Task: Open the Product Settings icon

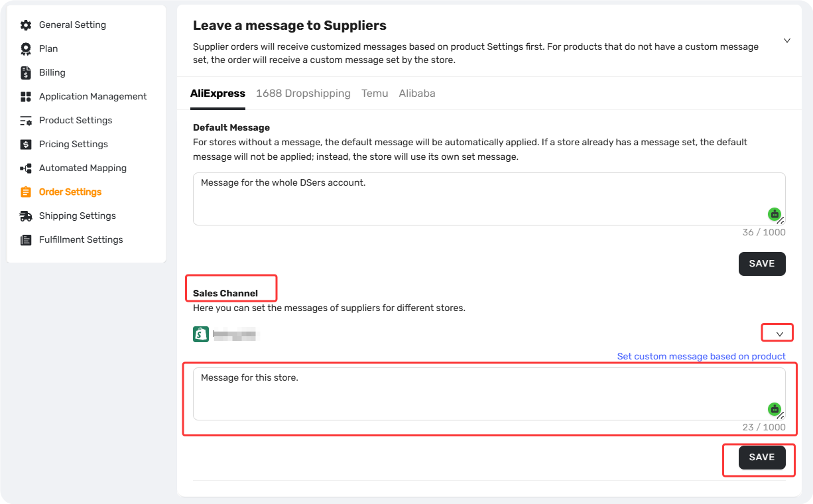Action: 26,121
